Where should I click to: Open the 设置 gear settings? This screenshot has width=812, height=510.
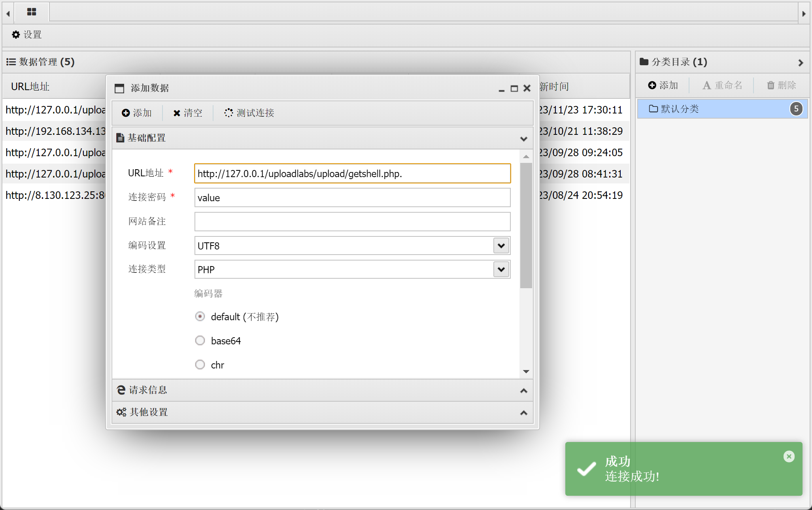click(x=27, y=35)
